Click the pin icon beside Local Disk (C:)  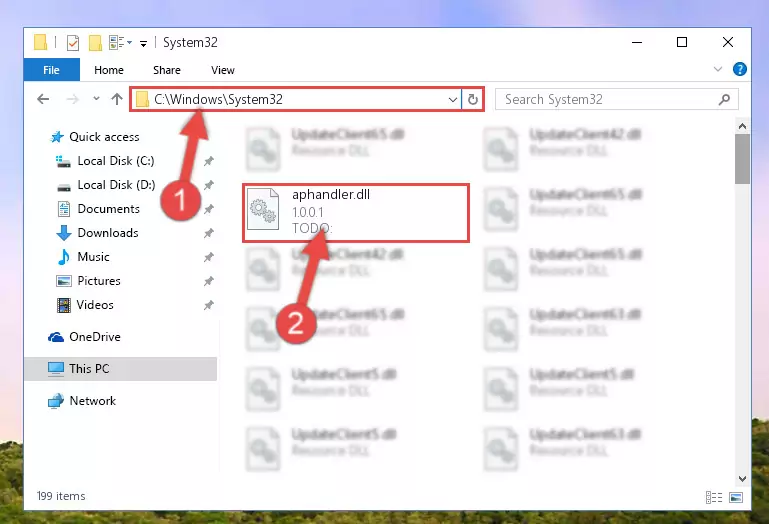coord(209,161)
